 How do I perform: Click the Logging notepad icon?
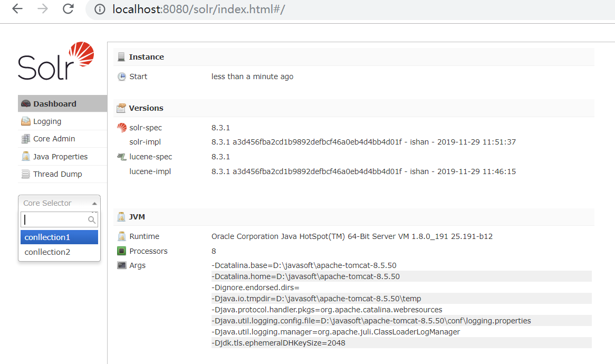[25, 121]
